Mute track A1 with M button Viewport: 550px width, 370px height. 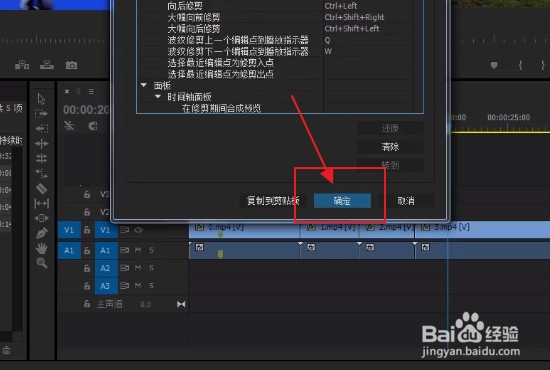(x=138, y=250)
